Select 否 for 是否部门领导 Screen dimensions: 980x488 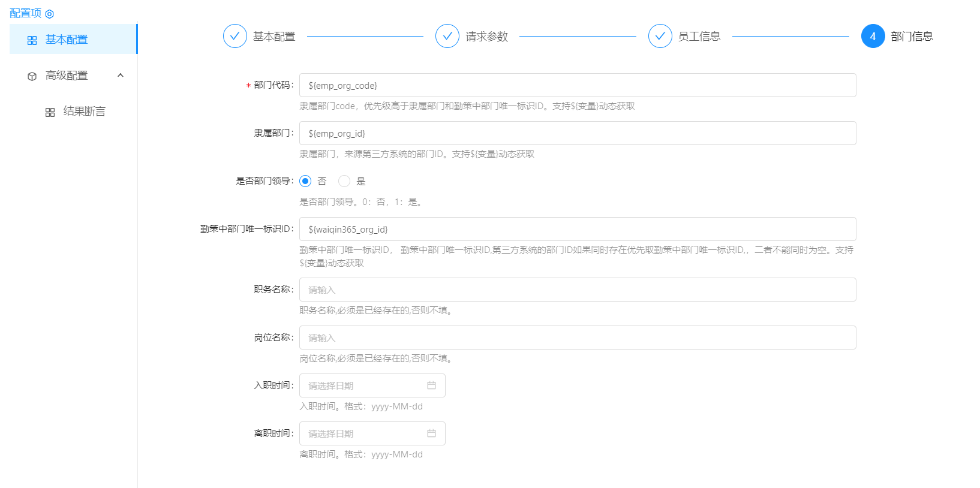point(305,181)
